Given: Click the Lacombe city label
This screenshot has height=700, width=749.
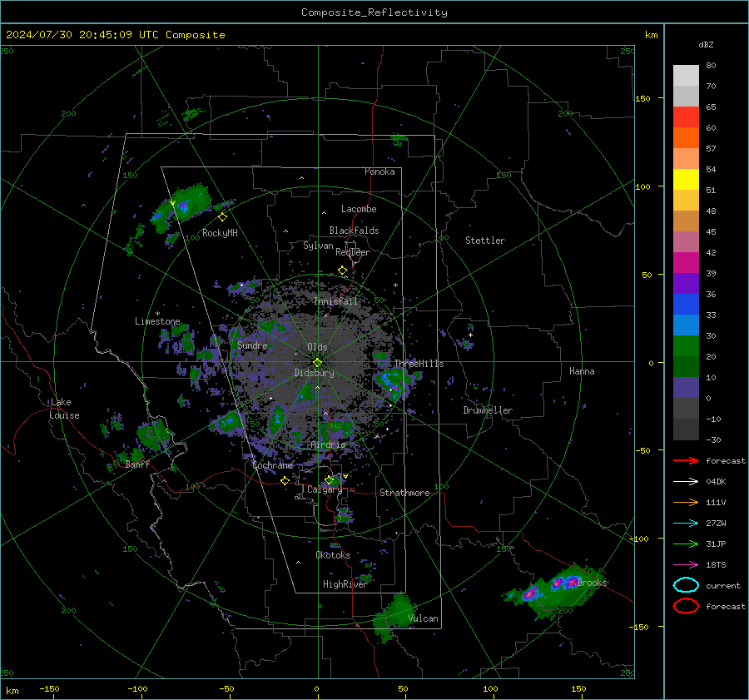Looking at the screenshot, I should click(x=359, y=209).
